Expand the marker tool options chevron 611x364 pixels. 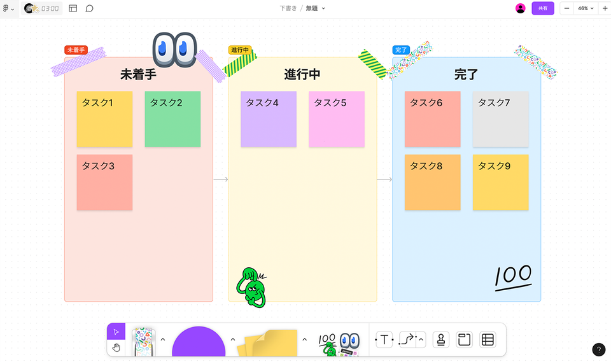coord(163,339)
